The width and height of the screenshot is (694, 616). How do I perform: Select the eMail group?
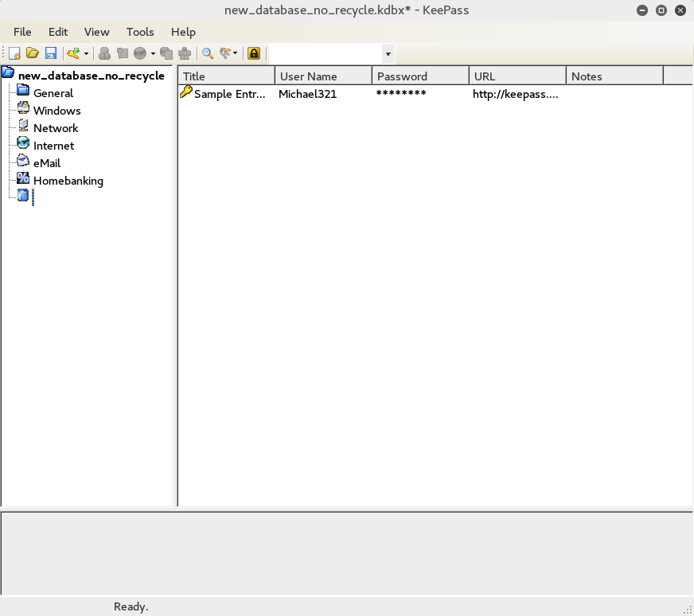coord(47,163)
